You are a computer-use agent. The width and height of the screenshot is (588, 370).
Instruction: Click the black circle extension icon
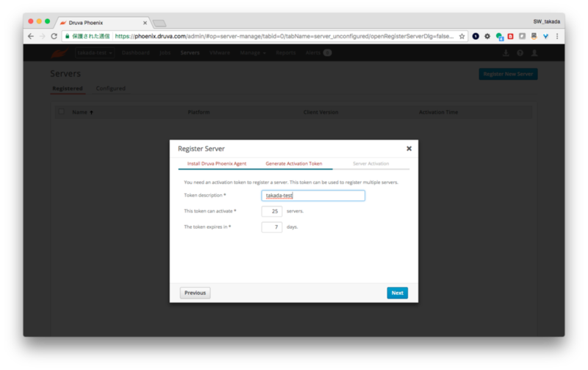476,36
